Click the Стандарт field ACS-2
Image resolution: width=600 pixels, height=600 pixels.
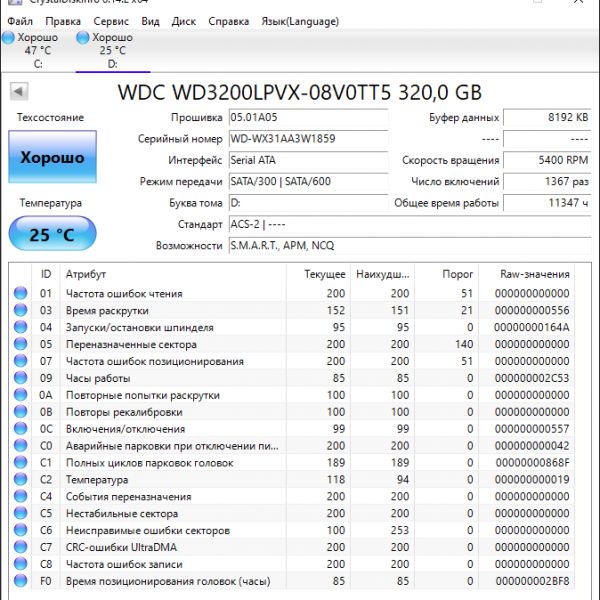pyautogui.click(x=410, y=224)
